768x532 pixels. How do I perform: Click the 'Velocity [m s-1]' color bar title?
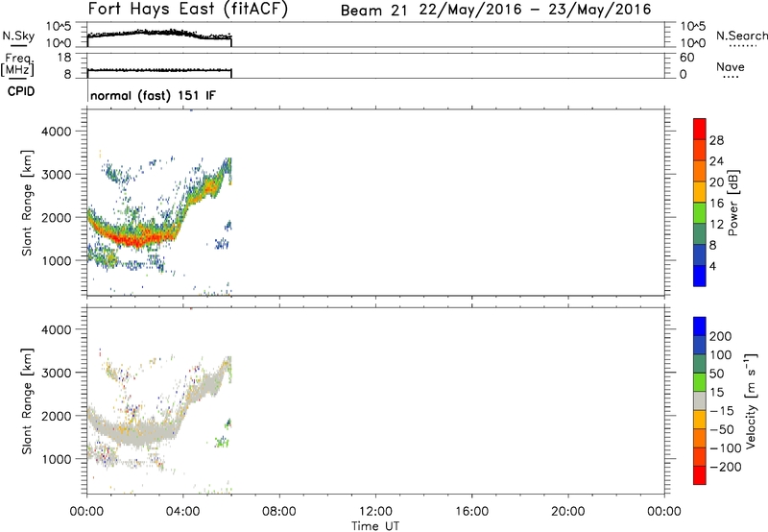click(750, 400)
